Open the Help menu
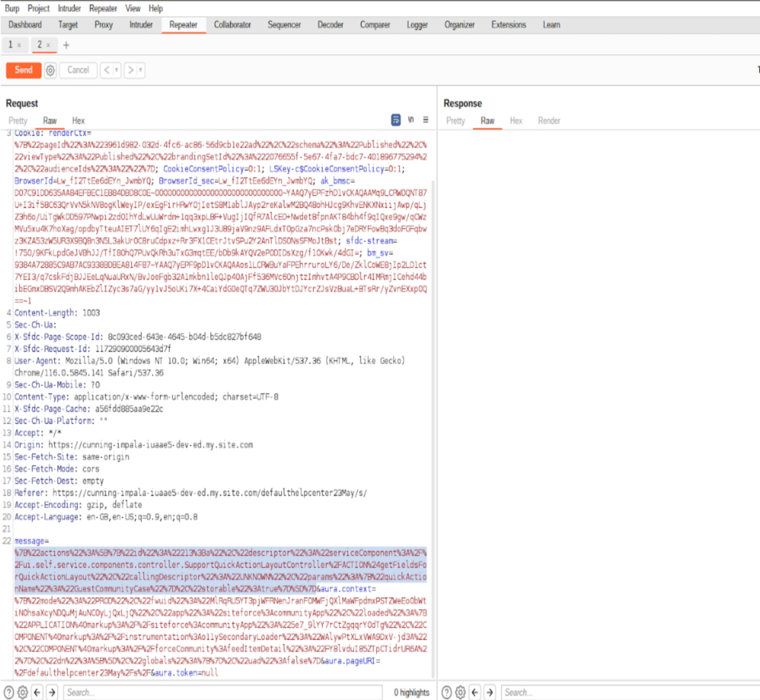 [156, 8]
